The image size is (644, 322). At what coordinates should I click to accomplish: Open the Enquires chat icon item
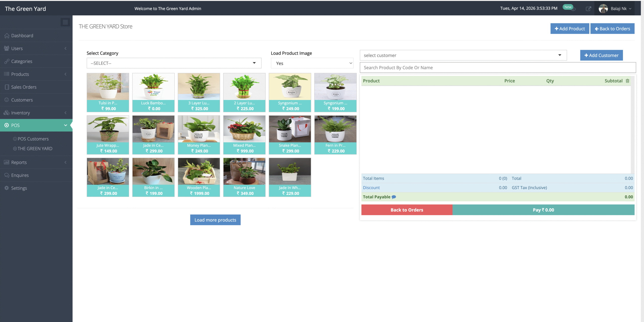pyautogui.click(x=7, y=175)
